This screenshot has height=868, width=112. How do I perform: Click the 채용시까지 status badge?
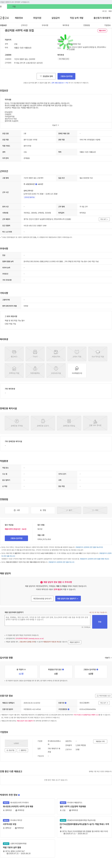[x=102, y=31]
